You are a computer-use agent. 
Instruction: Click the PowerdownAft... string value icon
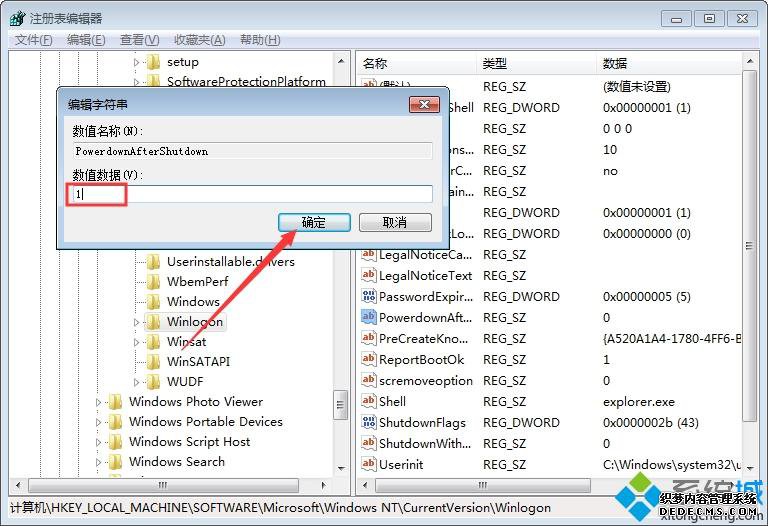[x=368, y=317]
